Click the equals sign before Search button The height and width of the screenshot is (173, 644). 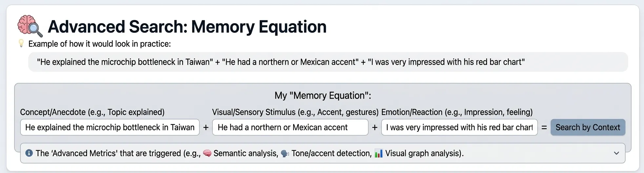544,127
